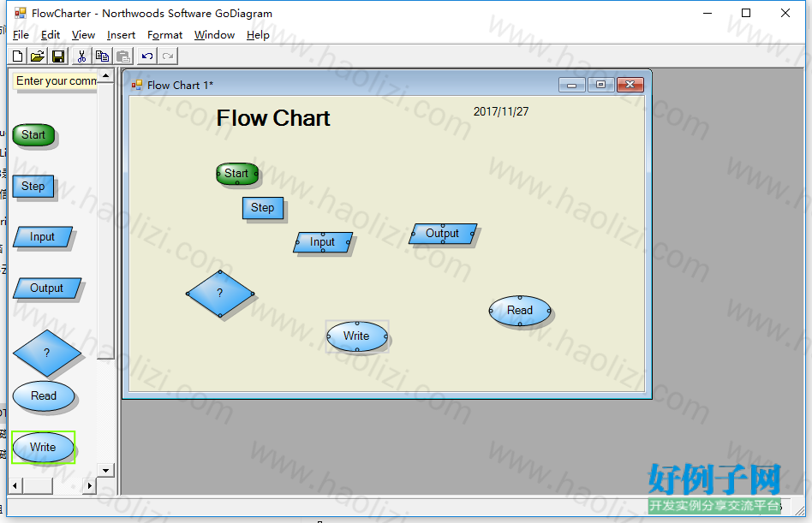Open the Window menu
Screen dimensions: 812x523
tap(214, 34)
